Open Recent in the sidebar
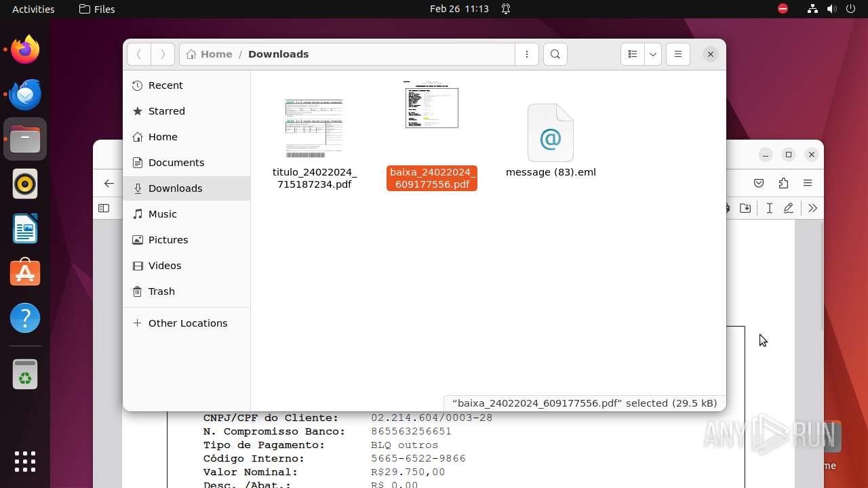 point(186,85)
